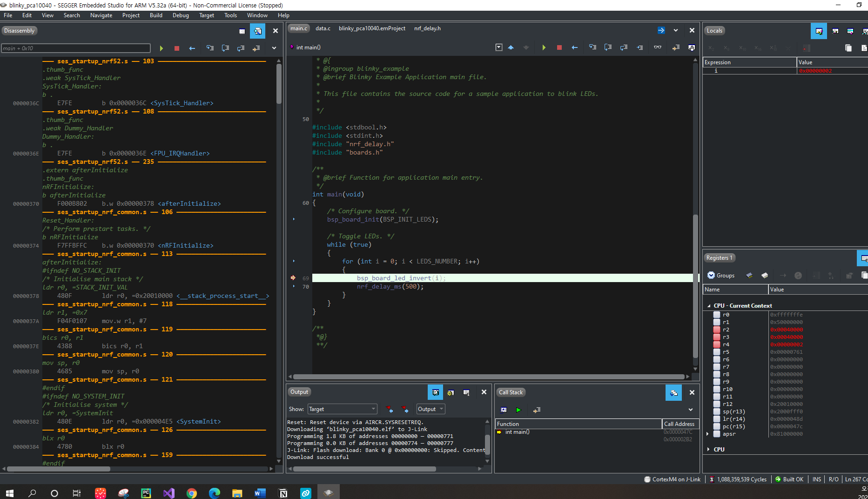
Task: Toggle the r7 register checkbox
Action: tap(717, 367)
